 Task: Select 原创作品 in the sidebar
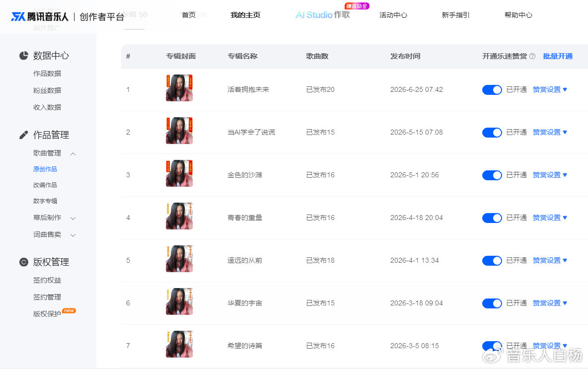tap(45, 169)
